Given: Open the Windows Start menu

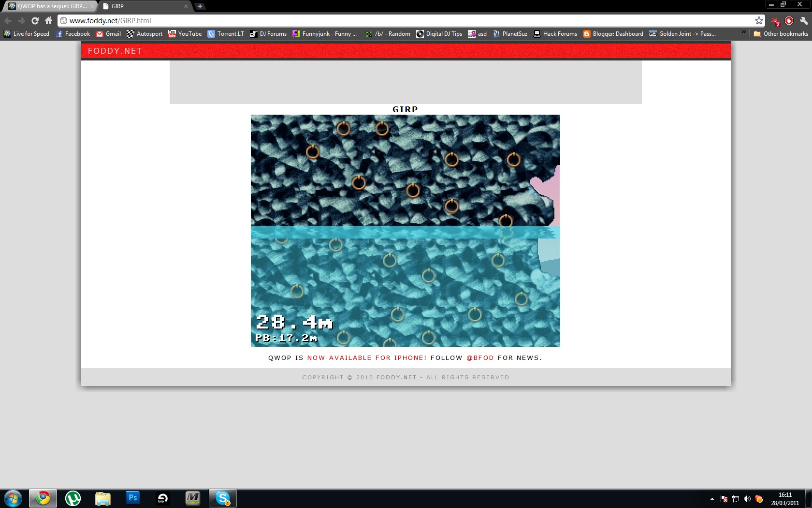Looking at the screenshot, I should (x=13, y=498).
